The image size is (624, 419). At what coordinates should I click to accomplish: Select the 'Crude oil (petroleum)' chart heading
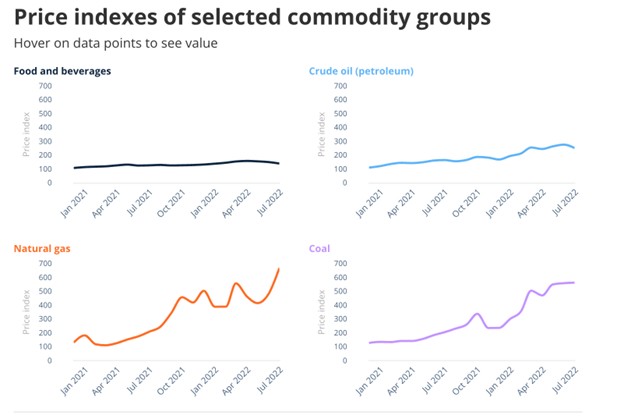(362, 71)
